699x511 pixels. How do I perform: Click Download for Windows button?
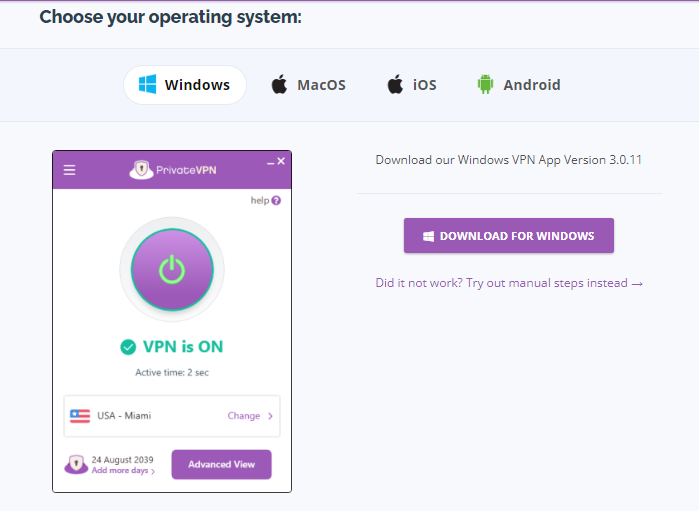(x=509, y=235)
